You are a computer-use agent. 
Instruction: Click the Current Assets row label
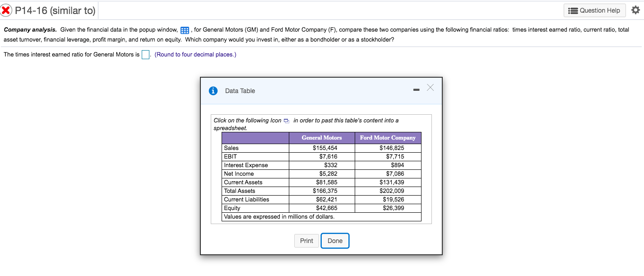pyautogui.click(x=243, y=182)
